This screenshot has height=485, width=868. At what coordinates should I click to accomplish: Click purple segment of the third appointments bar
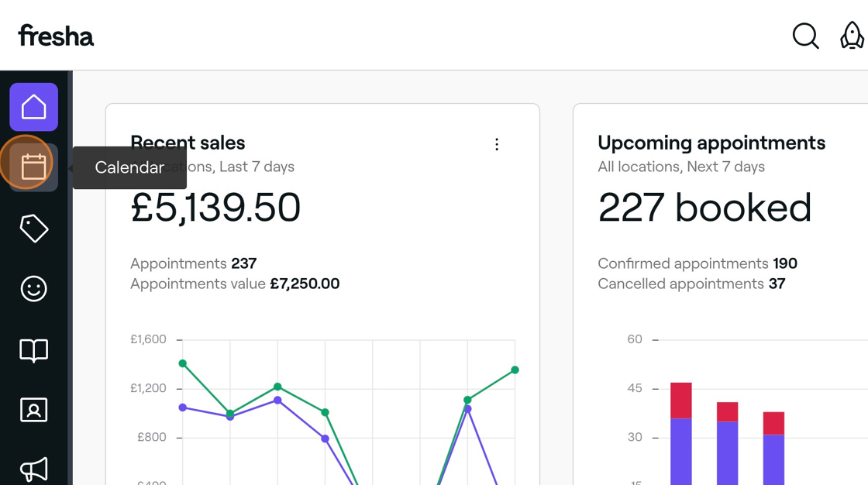(773, 459)
